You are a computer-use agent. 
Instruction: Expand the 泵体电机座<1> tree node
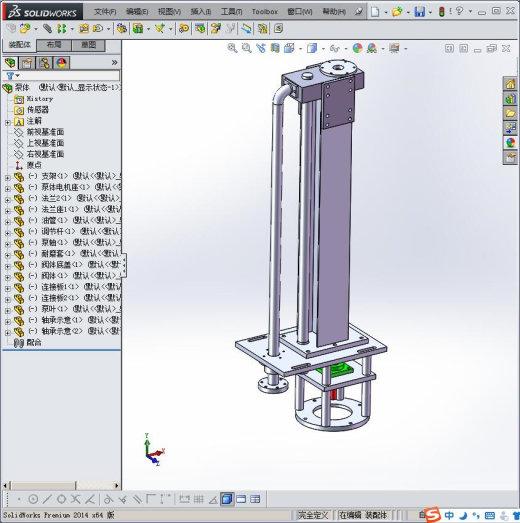[x=8, y=189]
